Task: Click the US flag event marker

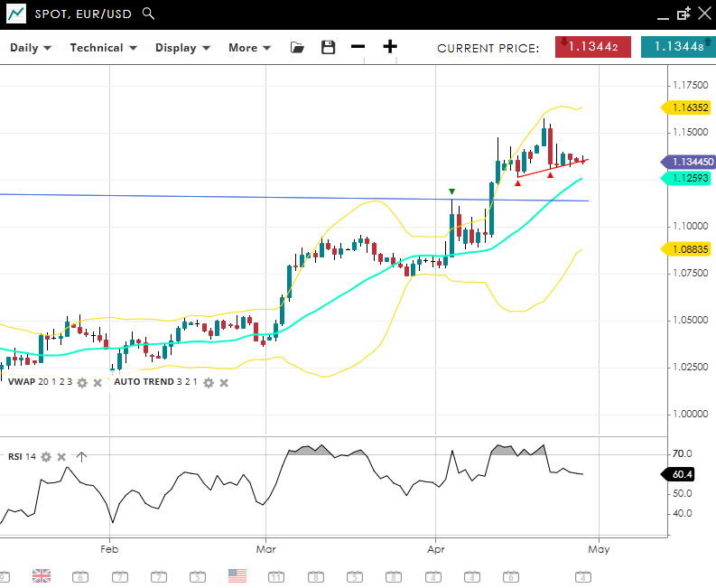Action: point(237,575)
